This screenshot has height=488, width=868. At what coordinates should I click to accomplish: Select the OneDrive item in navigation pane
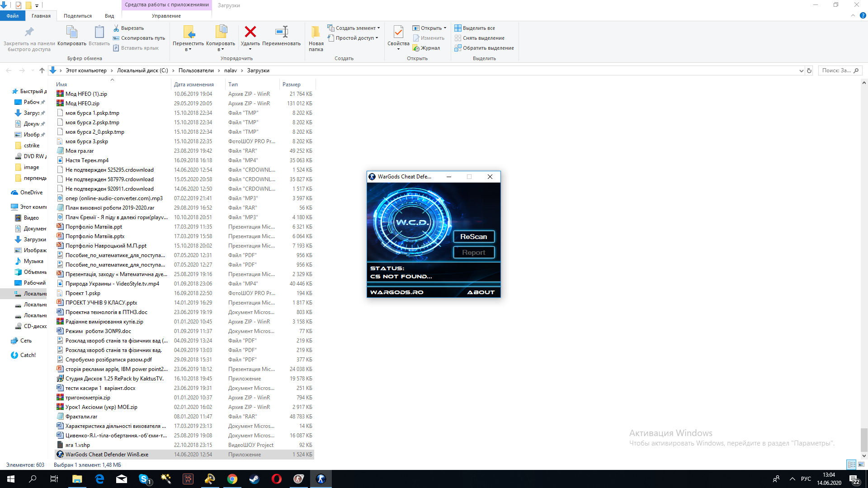click(27, 192)
